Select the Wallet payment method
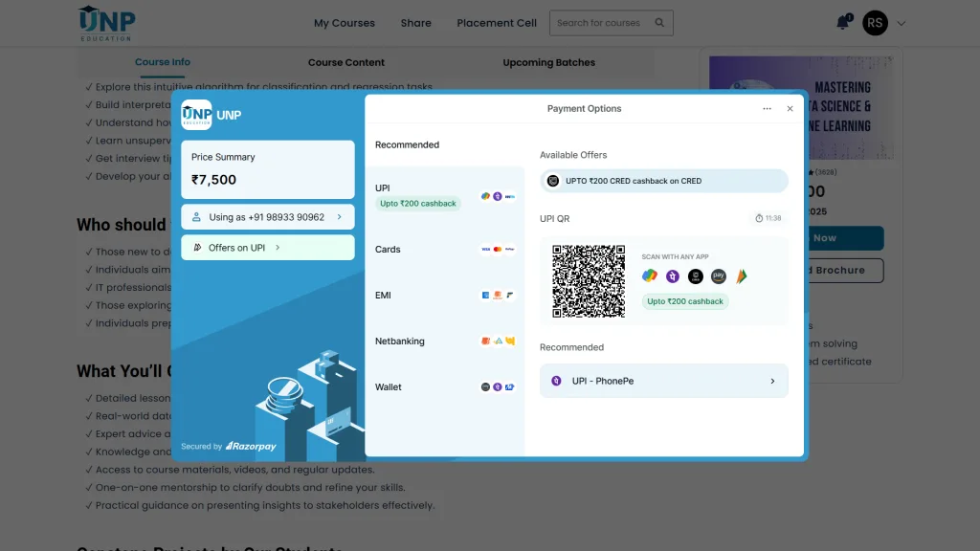Viewport: 980px width, 551px height. tap(444, 386)
